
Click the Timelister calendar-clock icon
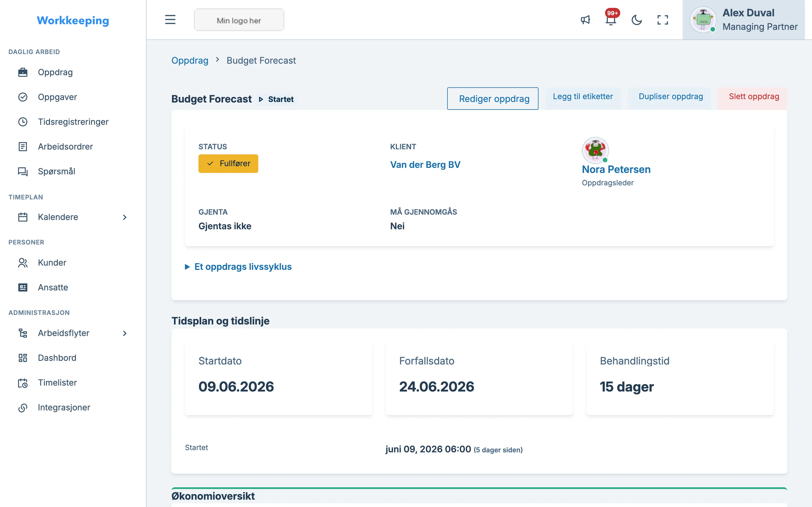click(23, 383)
